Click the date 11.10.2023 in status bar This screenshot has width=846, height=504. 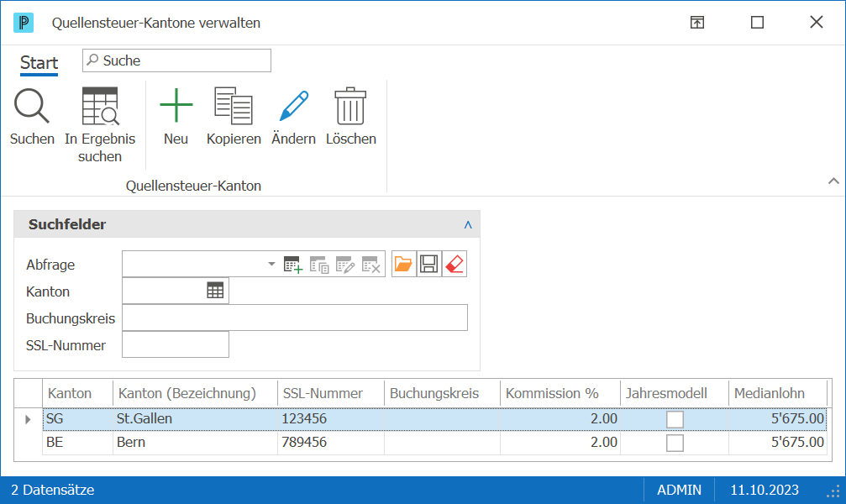tap(764, 490)
